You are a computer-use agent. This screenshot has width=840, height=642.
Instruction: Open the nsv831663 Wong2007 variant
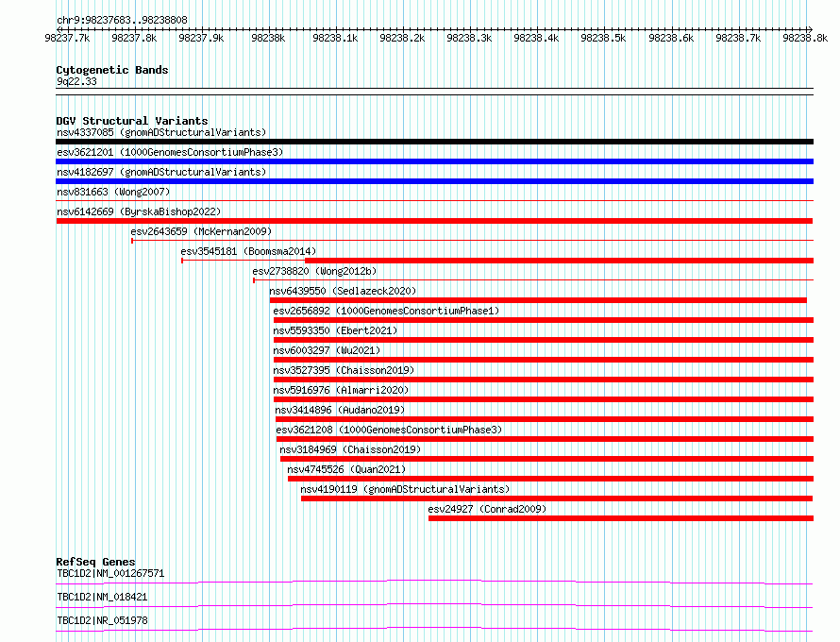[x=113, y=192]
